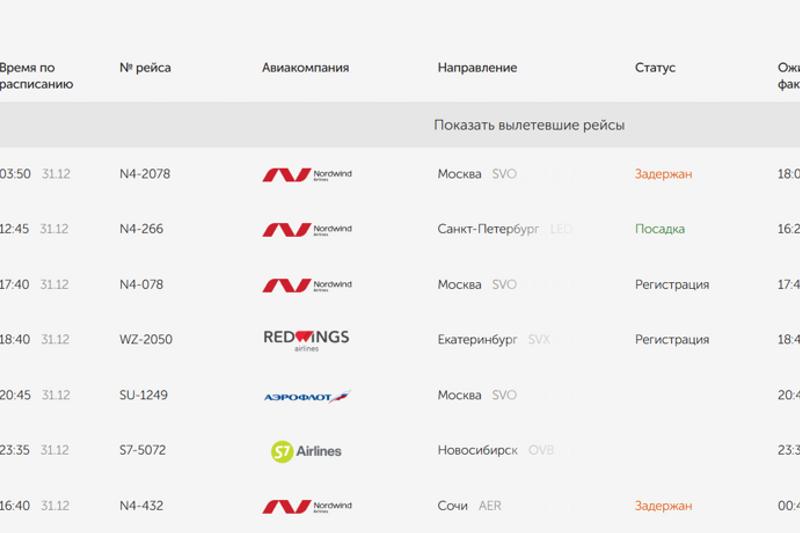Click the Red Wings airlines logo
Viewport: 800px width, 533px height.
click(x=306, y=340)
